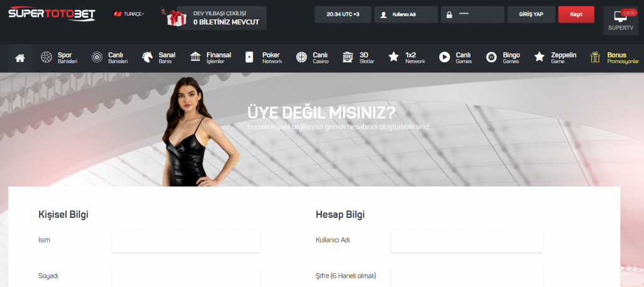Click the Hesap Bilgi section heading
The image size is (644, 287).
[x=340, y=214]
